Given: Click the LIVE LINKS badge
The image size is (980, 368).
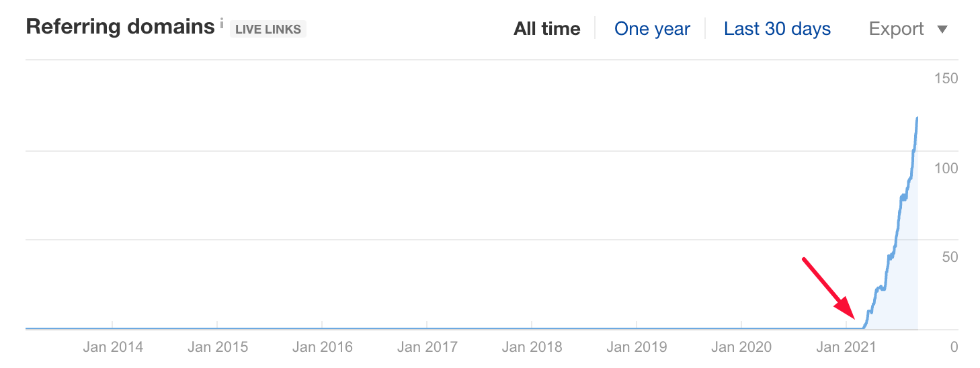Looking at the screenshot, I should tap(268, 29).
